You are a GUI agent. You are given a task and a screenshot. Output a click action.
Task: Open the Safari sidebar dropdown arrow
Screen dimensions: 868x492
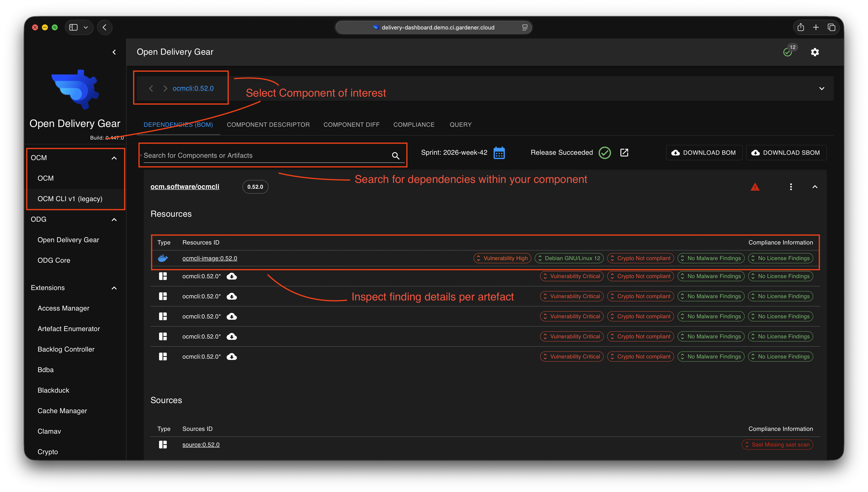click(86, 27)
